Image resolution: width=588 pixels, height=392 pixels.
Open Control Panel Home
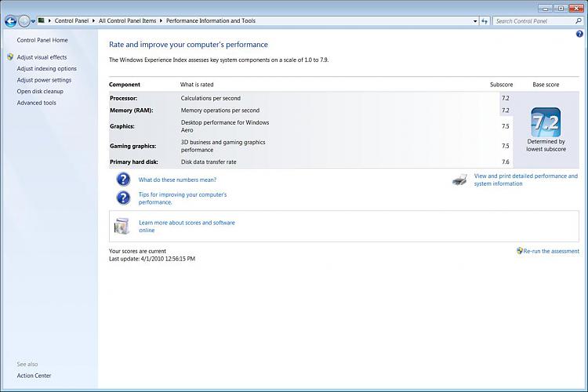[42, 40]
